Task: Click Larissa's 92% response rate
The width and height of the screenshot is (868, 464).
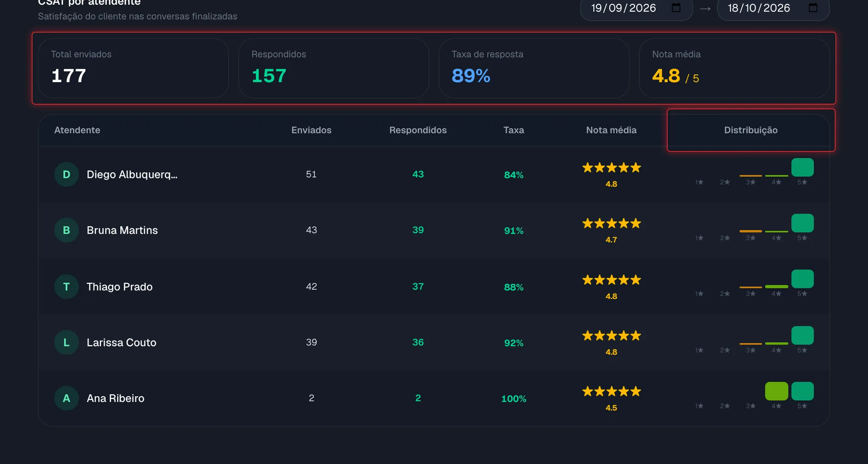Action: click(x=514, y=343)
